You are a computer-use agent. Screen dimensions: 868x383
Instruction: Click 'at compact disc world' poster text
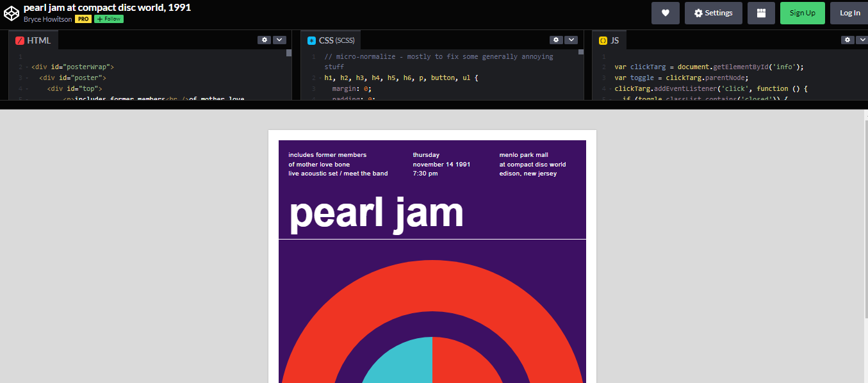pyautogui.click(x=532, y=165)
